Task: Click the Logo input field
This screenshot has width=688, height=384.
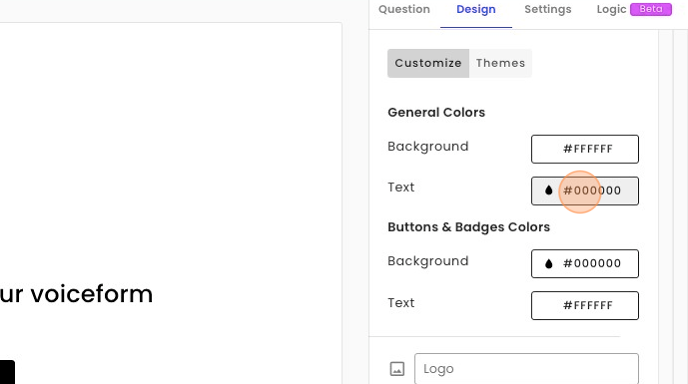Action: tap(527, 369)
